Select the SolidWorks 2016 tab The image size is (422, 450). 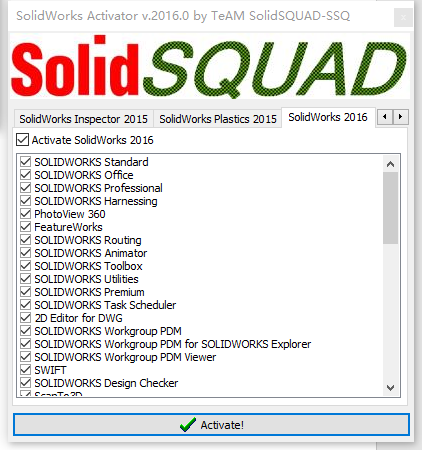(328, 117)
